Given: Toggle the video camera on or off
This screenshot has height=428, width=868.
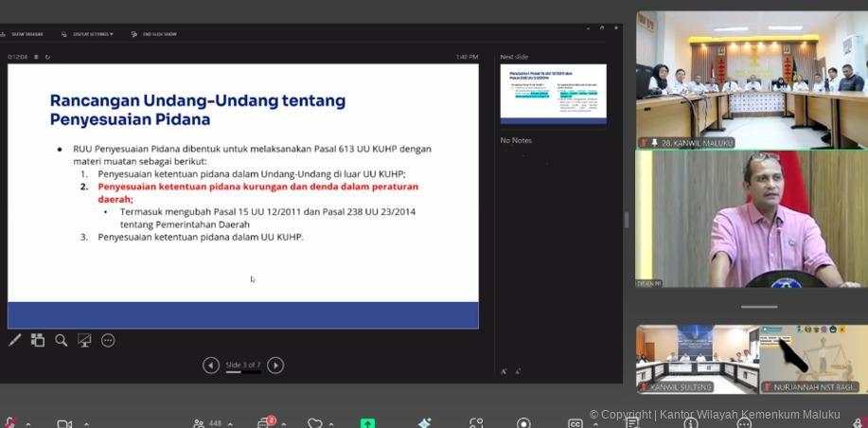Looking at the screenshot, I should (64, 423).
